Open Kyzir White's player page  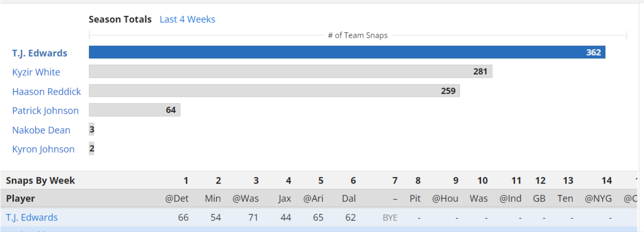(x=36, y=72)
